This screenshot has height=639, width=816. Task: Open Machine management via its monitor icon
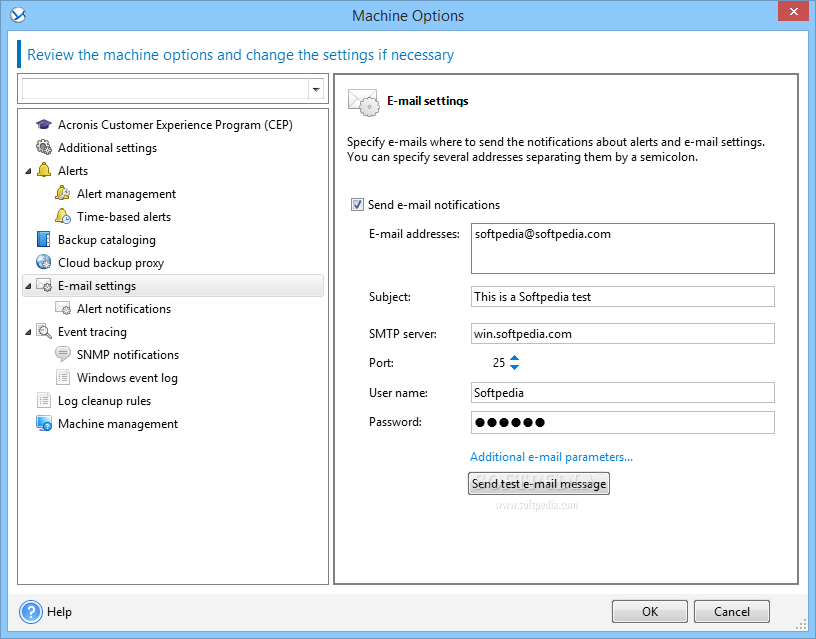(x=44, y=424)
